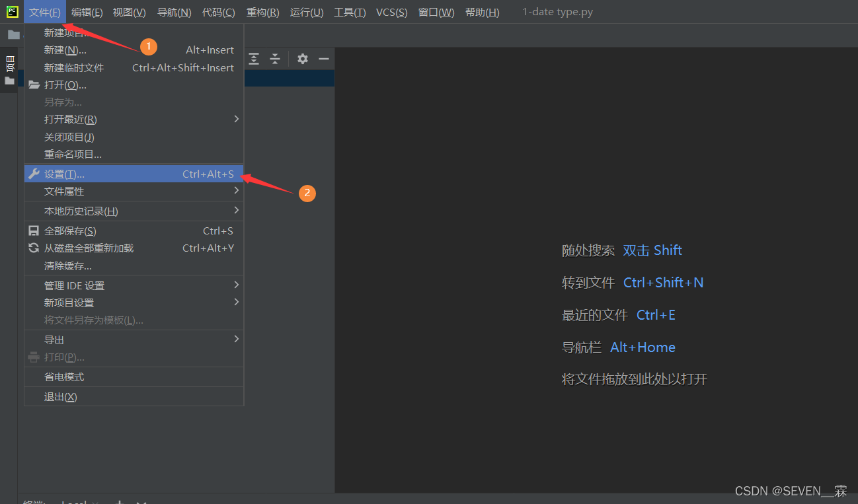Choose 新建(N)... from File menu
This screenshot has width=858, height=504.
pos(134,50)
